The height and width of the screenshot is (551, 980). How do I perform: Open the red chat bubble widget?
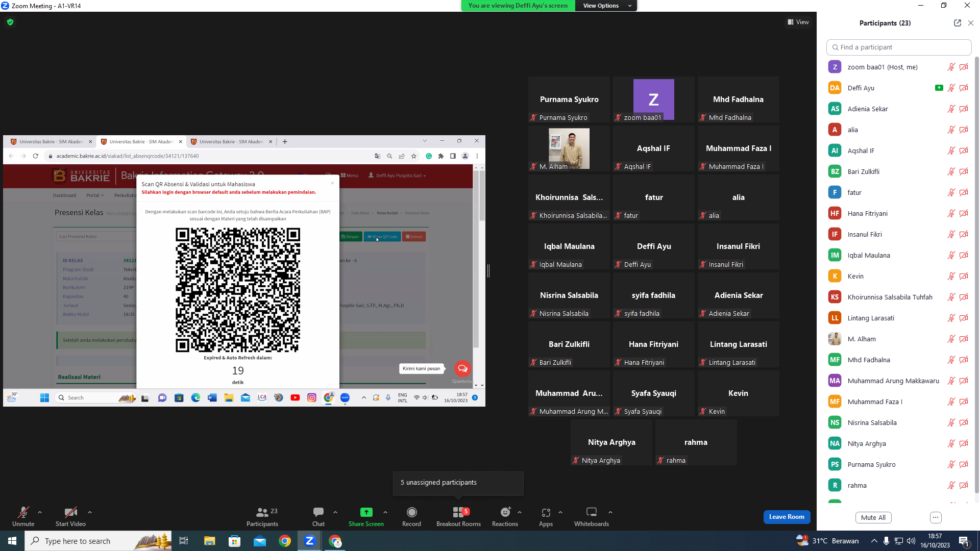point(462,368)
